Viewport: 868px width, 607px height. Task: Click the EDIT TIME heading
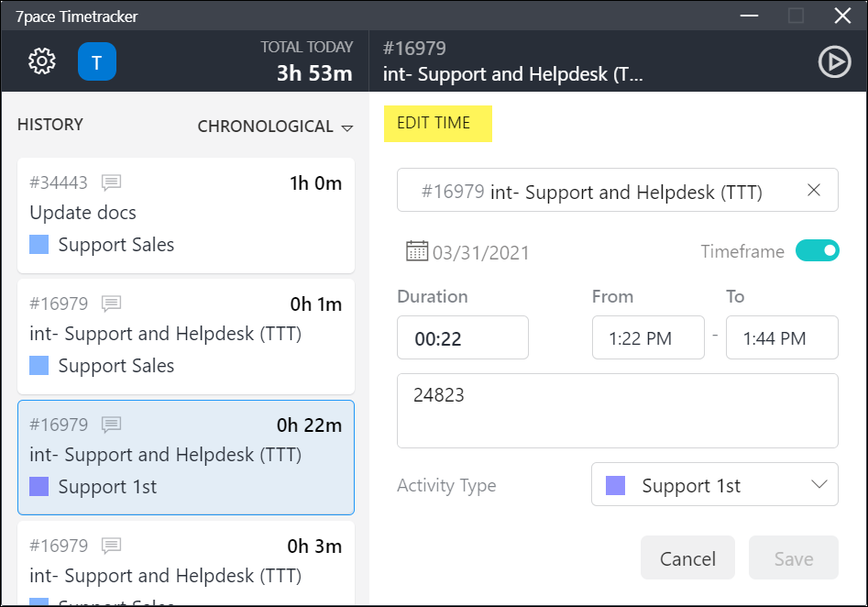[434, 123]
